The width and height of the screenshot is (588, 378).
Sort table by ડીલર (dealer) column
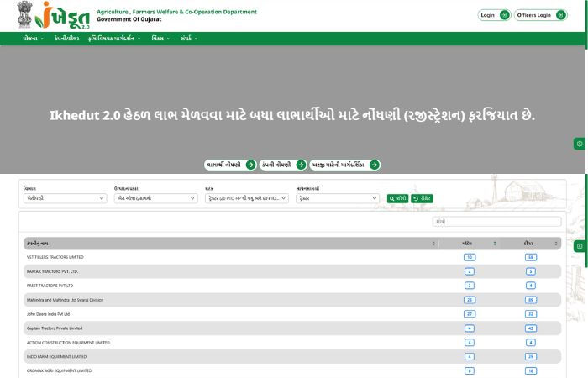coord(556,244)
